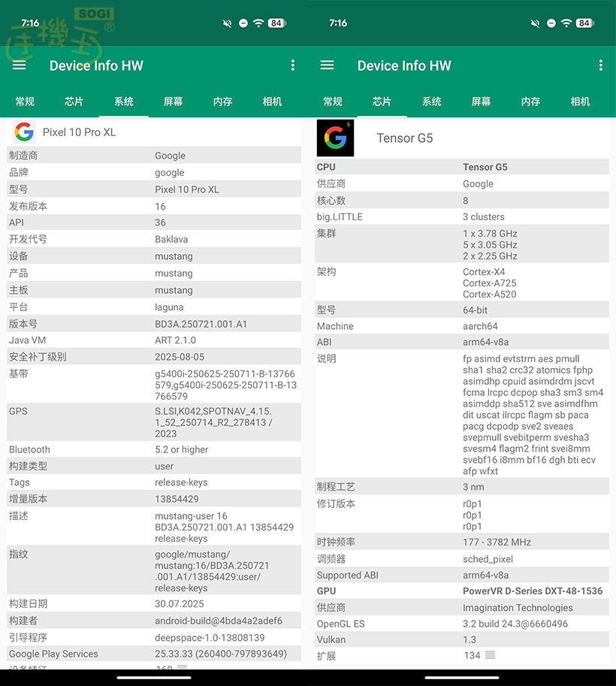The width and height of the screenshot is (616, 686).
Task: Select the 品牌 google row
Action: [x=154, y=172]
